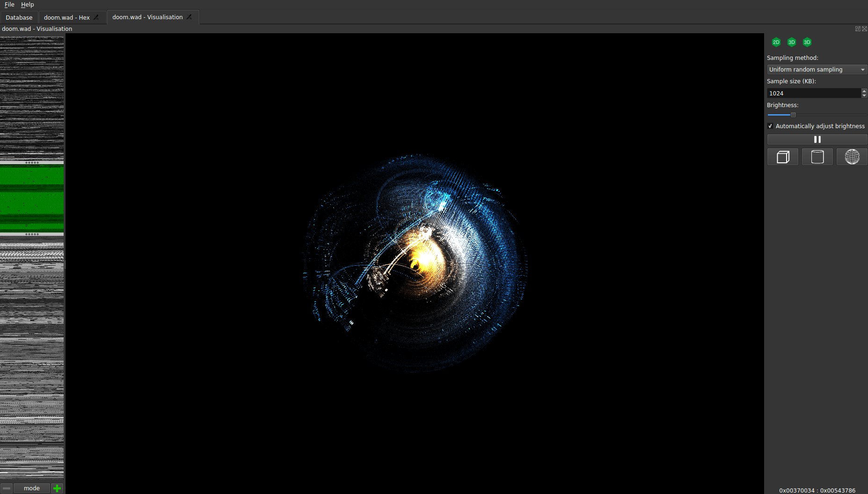Select the cylinder shape projection
868x494 pixels.
coord(817,157)
